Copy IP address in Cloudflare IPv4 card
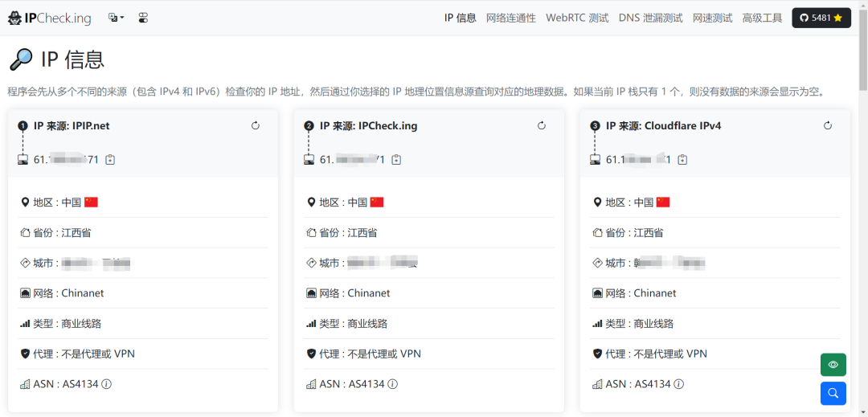 682,160
